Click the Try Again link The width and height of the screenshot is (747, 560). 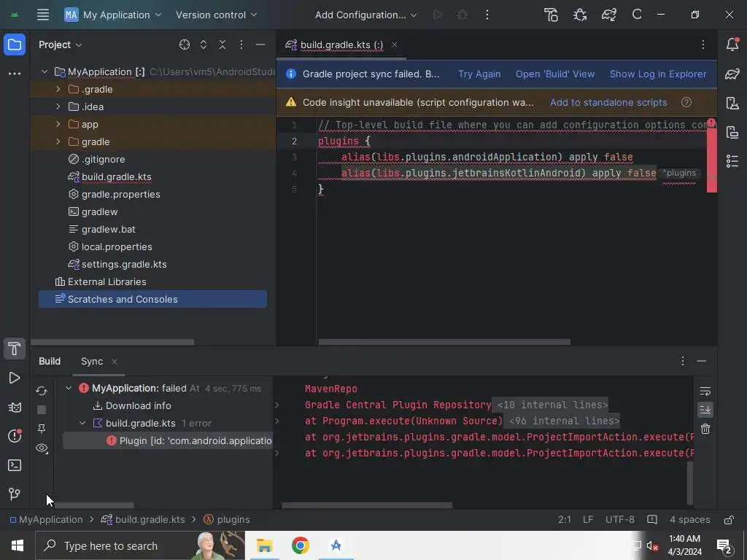pyautogui.click(x=479, y=74)
